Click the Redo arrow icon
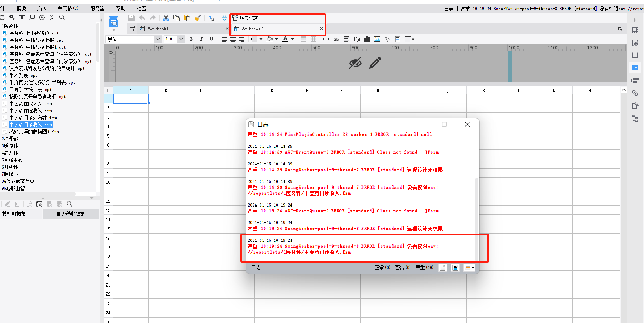The height and width of the screenshot is (323, 644). click(153, 18)
